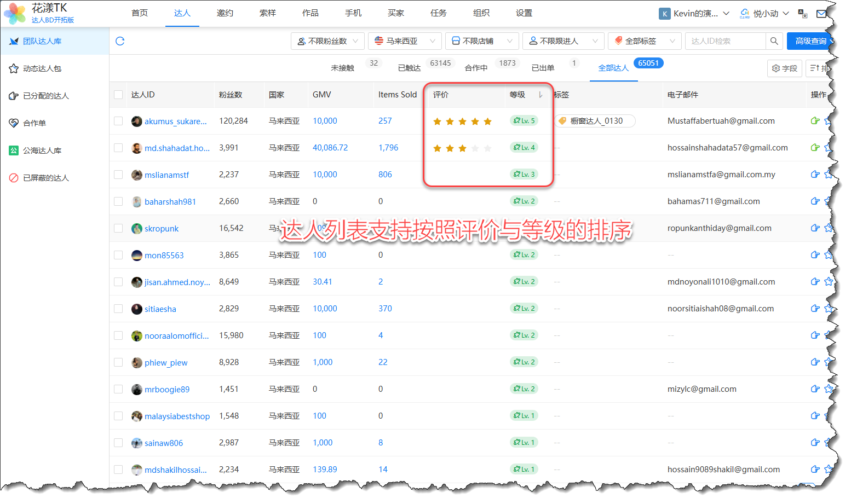Click share icon in akumus_sukare row
This screenshot has width=851, height=504.
[815, 121]
